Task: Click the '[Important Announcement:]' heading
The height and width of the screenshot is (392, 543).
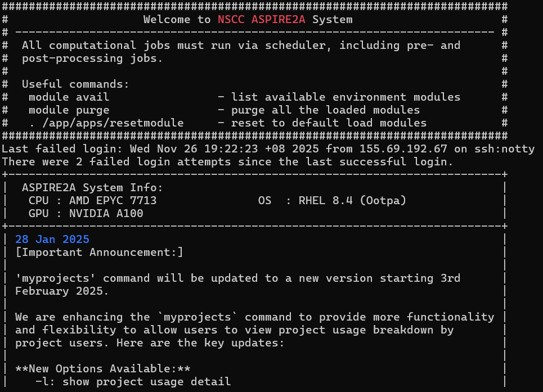Action: pos(99,252)
